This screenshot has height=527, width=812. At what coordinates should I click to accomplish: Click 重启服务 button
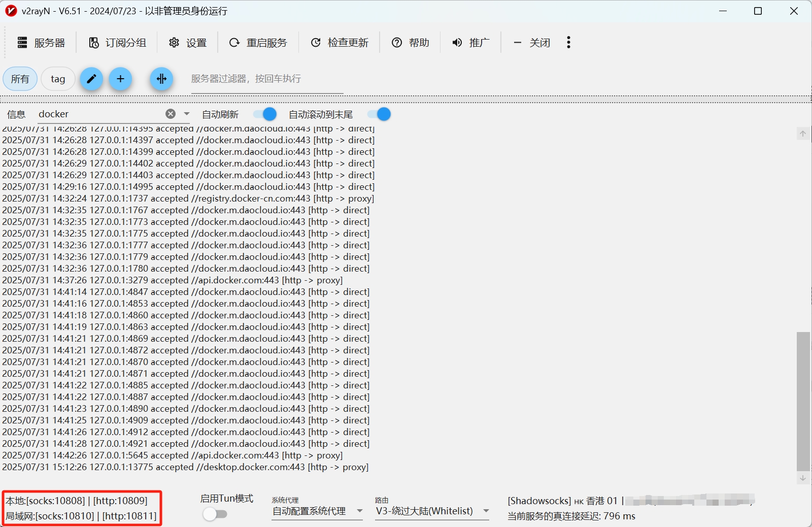[258, 43]
